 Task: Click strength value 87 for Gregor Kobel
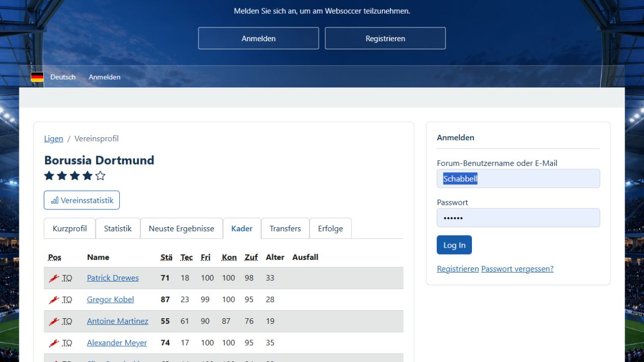click(165, 299)
